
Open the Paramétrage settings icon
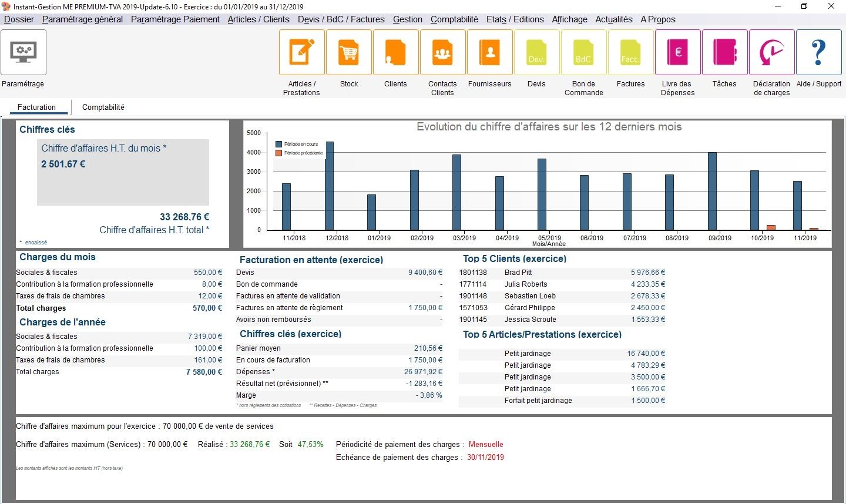pyautogui.click(x=23, y=52)
